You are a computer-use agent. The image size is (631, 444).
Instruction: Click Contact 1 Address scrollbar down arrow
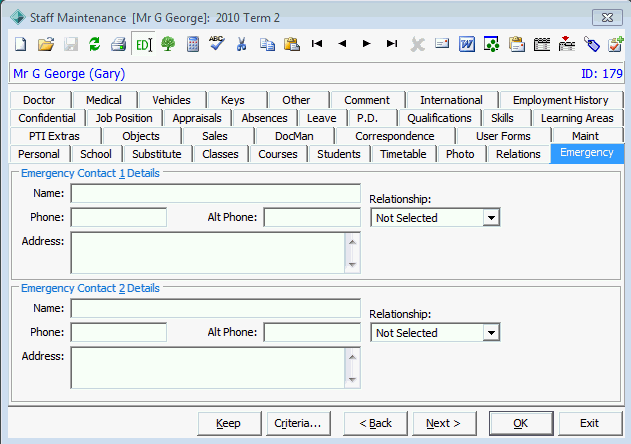coord(353,265)
